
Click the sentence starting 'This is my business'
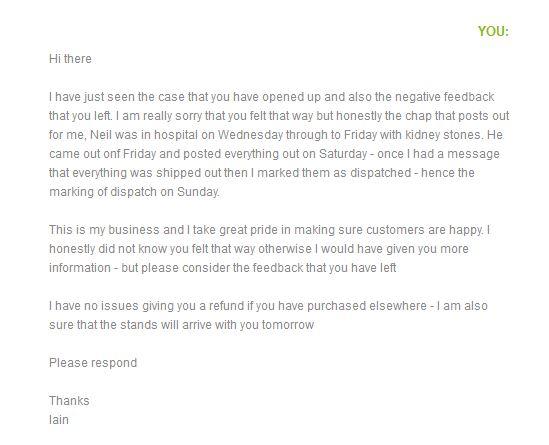[x=266, y=230]
